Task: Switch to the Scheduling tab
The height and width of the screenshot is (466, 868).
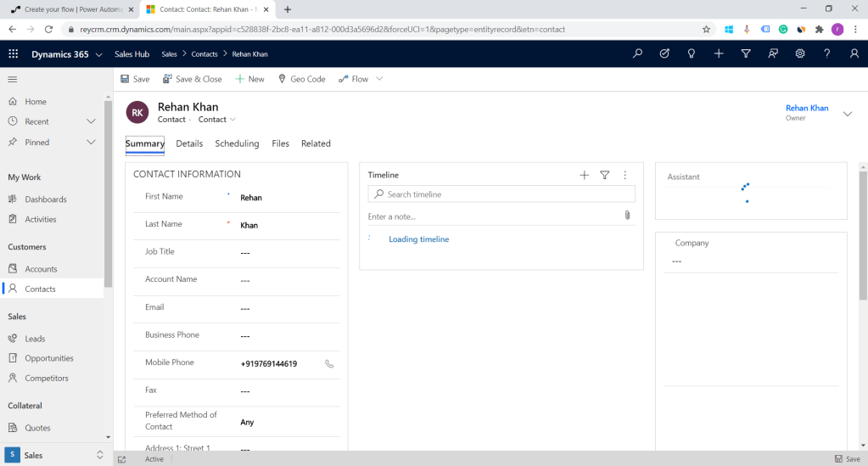Action: pos(237,143)
